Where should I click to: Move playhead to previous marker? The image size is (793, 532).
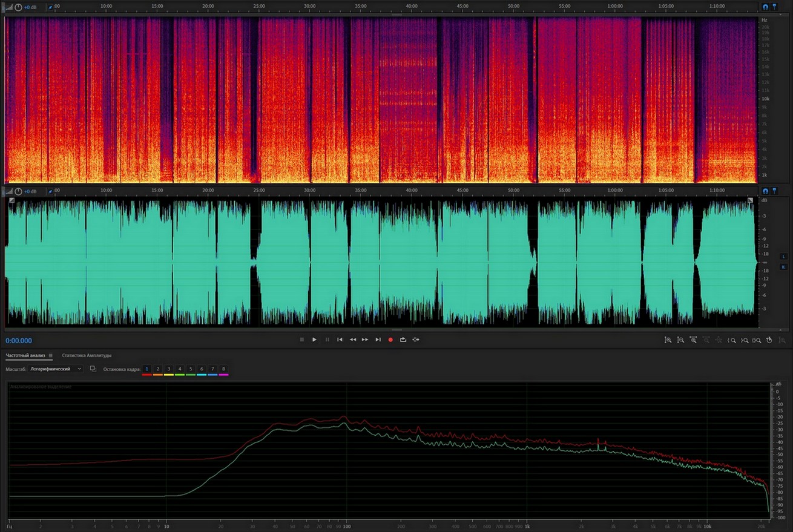(x=340, y=340)
